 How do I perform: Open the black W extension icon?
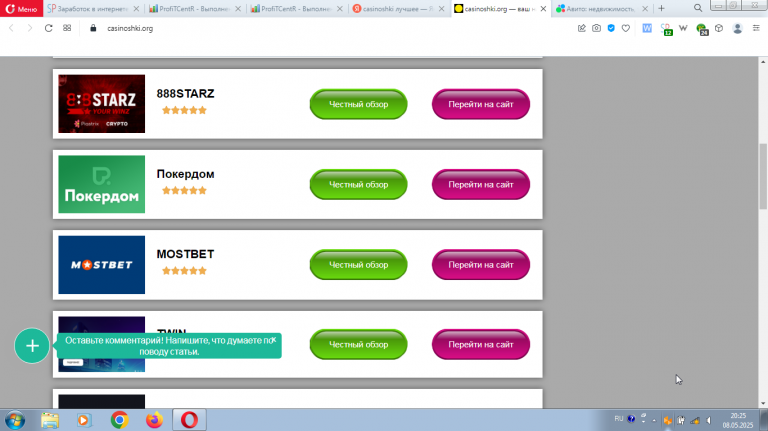pos(683,28)
